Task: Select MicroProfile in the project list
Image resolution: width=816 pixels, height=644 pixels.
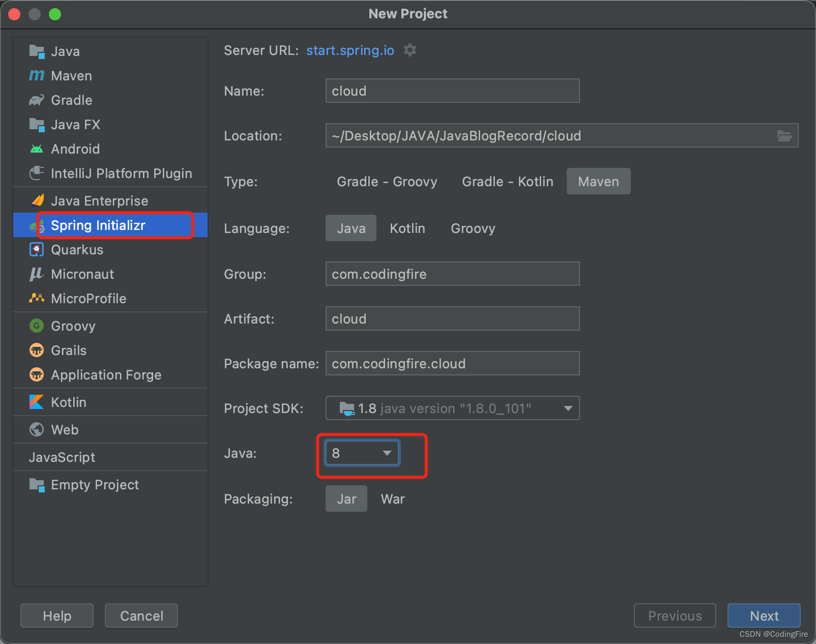Action: pos(110,299)
